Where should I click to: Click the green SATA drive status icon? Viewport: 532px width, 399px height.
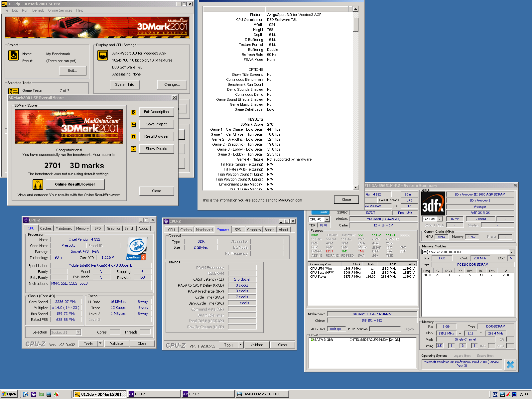[x=312, y=340]
